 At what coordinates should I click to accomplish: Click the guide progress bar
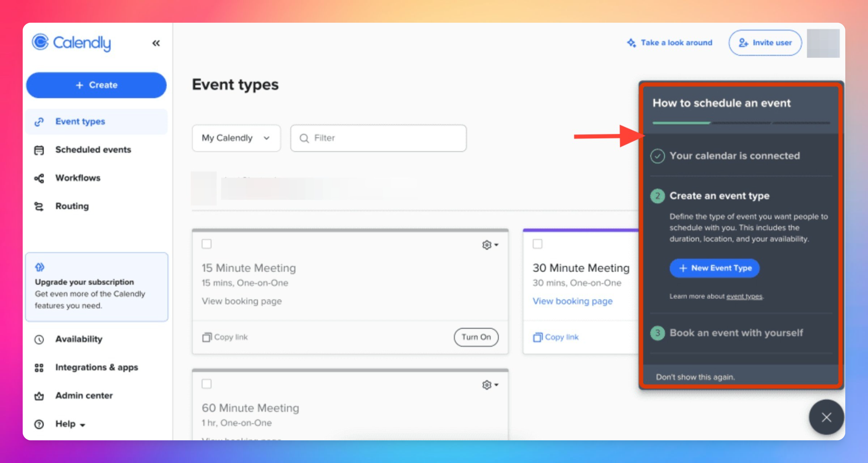741,123
